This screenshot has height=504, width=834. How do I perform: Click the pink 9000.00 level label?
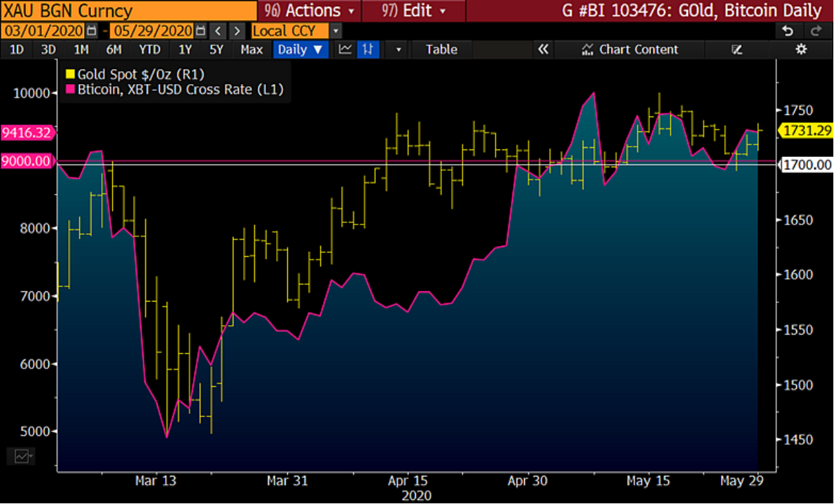pyautogui.click(x=27, y=161)
